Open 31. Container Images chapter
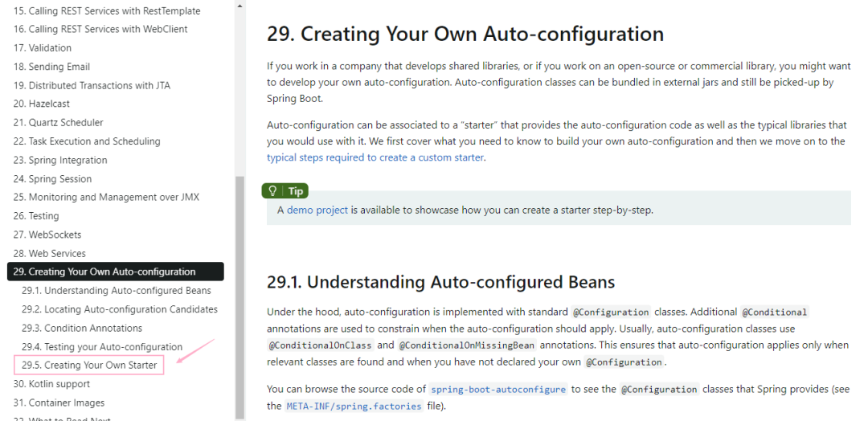This screenshot has width=868, height=421. [x=59, y=403]
